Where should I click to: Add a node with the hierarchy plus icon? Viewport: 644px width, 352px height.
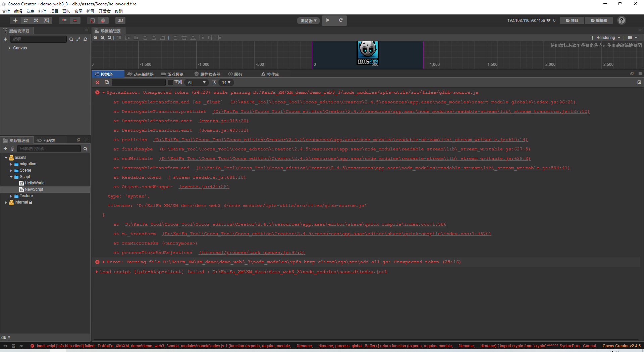(5, 39)
